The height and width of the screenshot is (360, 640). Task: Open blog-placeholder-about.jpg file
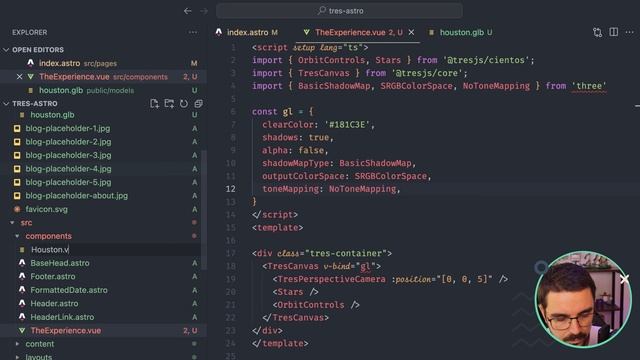point(101,196)
